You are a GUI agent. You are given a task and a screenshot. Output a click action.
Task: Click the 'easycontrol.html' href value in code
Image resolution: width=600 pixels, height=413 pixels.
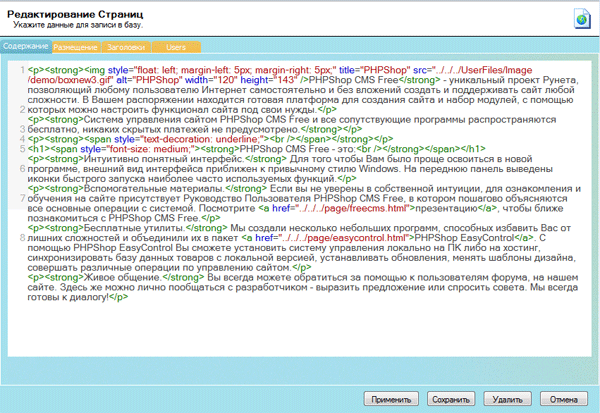tap(343, 238)
